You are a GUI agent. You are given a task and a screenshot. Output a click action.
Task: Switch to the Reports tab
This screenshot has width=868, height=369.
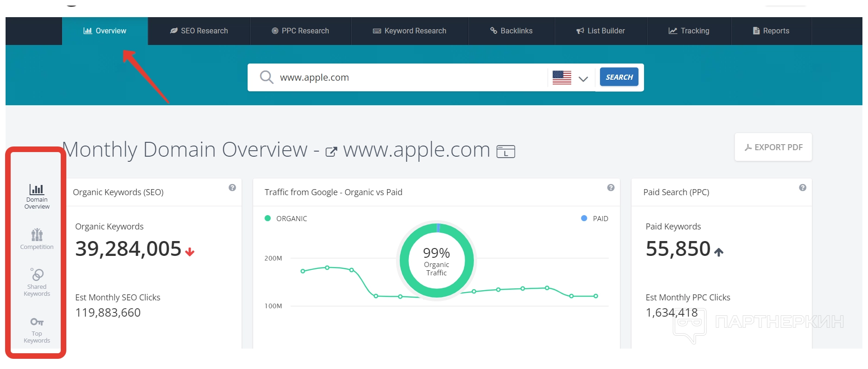pyautogui.click(x=771, y=31)
